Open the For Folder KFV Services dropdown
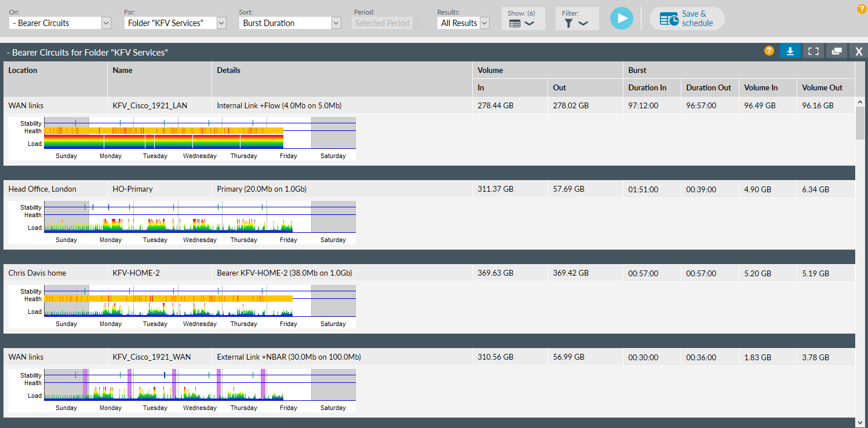 point(175,23)
